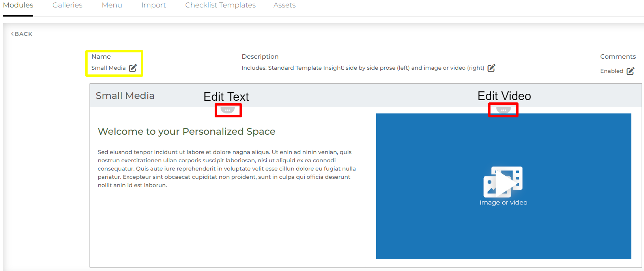Click the Sed eiusnod lorem ipsum paragraph

pos(227,169)
